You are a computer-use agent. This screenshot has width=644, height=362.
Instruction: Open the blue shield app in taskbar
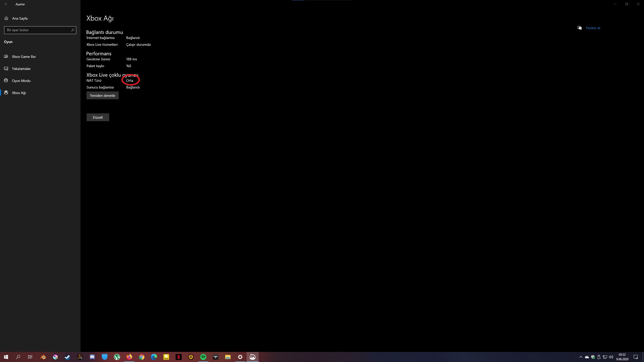(x=105, y=357)
